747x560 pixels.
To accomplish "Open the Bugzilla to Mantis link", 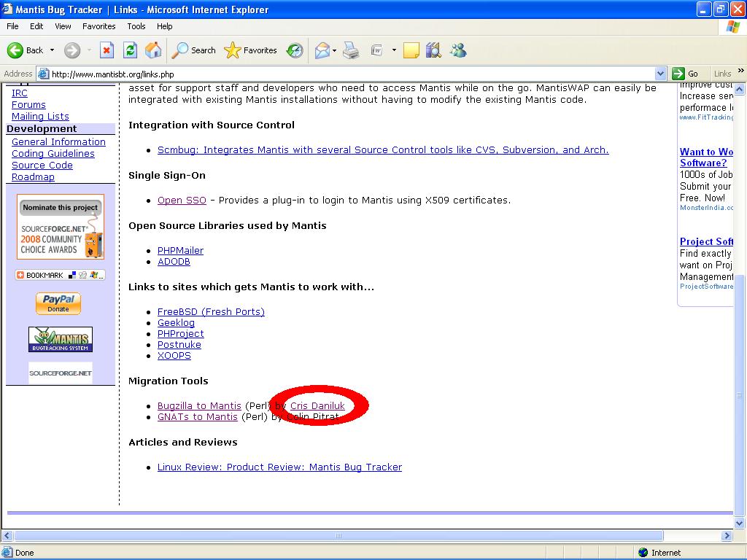I will point(199,406).
